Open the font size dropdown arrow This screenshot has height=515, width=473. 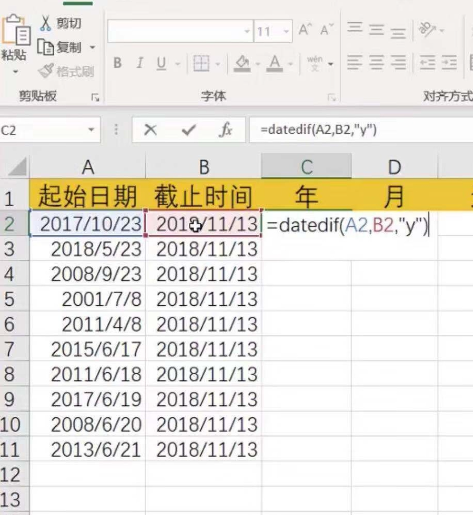coord(286,31)
